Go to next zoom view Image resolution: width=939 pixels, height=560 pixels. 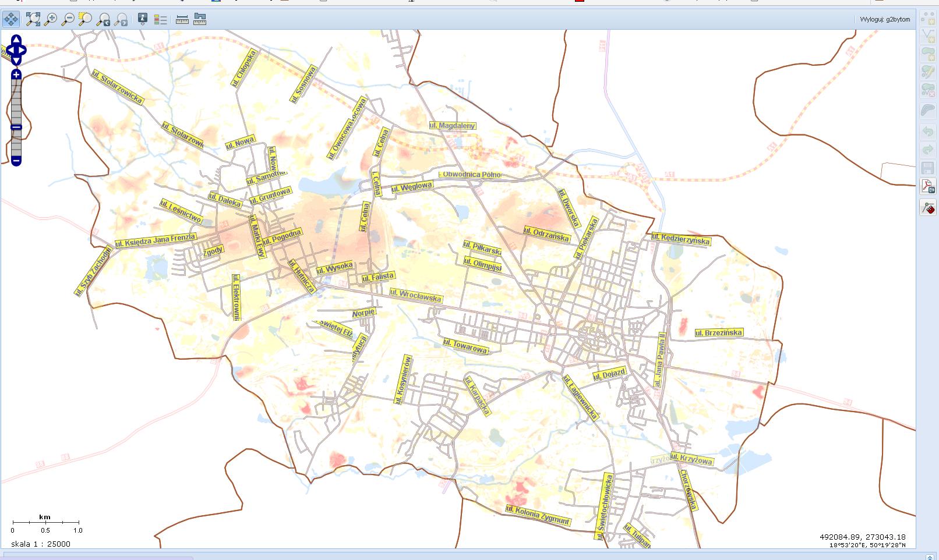(121, 19)
